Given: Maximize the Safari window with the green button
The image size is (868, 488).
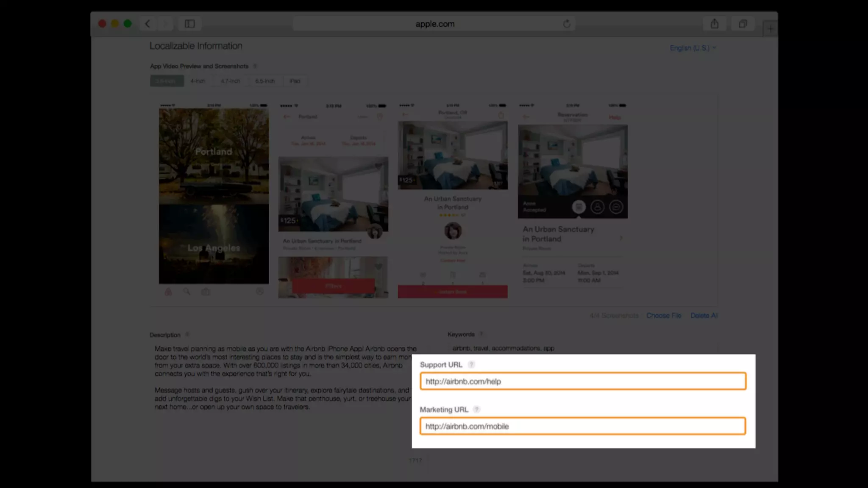Looking at the screenshot, I should (128, 24).
